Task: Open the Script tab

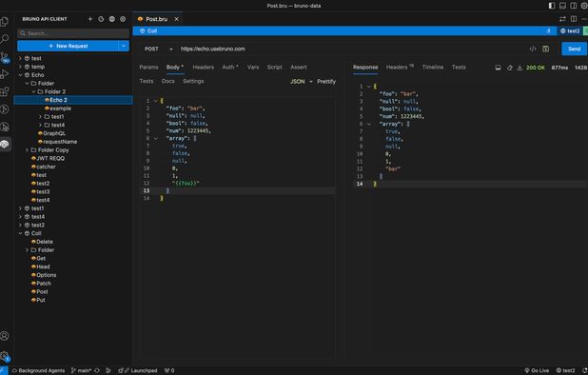Action: [x=275, y=68]
